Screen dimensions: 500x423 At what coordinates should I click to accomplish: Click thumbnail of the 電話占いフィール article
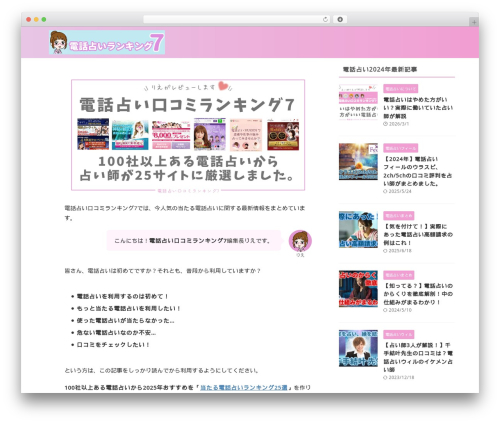pos(358,162)
